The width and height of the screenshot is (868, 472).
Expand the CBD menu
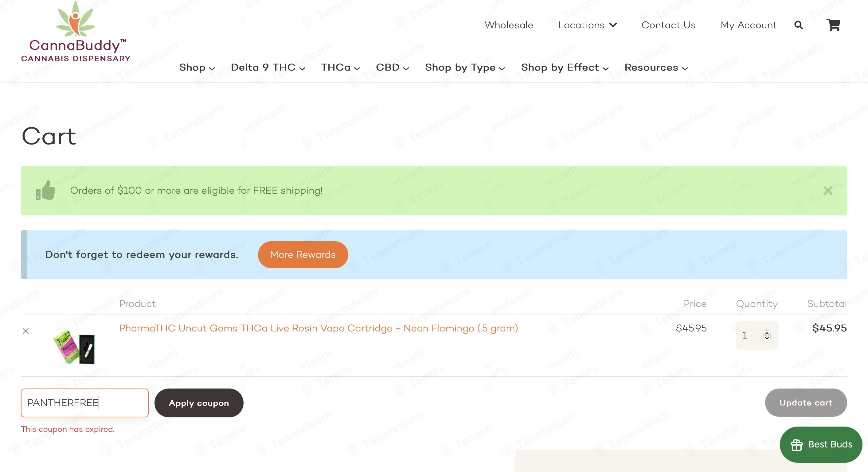point(393,67)
